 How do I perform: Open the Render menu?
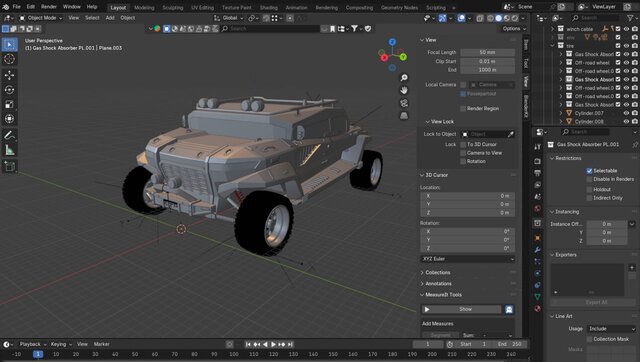(x=49, y=7)
